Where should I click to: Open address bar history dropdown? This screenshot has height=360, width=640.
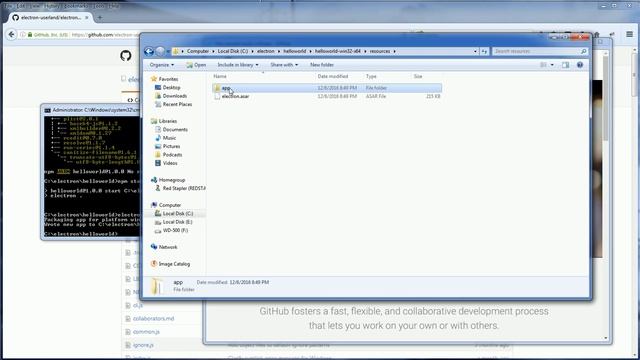tap(475, 51)
